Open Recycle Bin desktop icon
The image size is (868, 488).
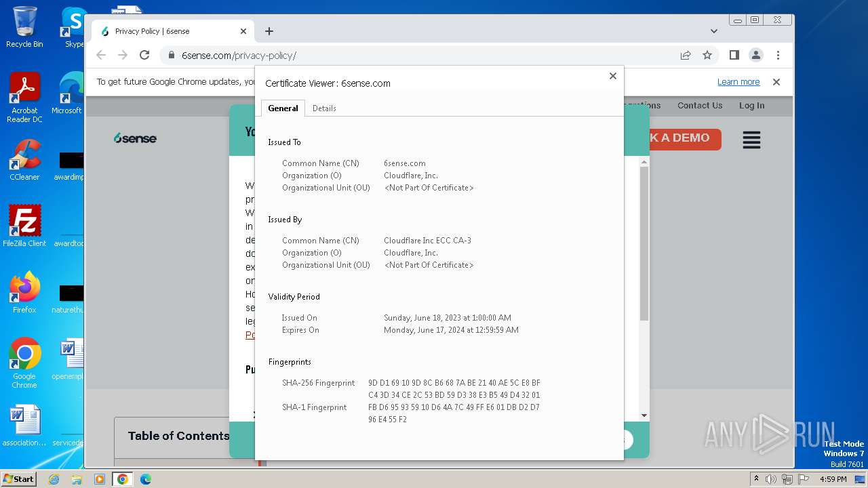pos(24,27)
